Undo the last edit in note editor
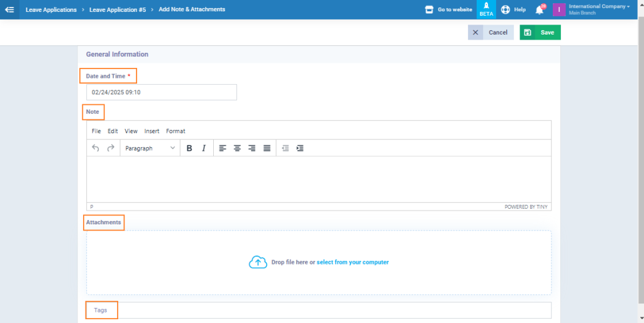 pos(96,148)
